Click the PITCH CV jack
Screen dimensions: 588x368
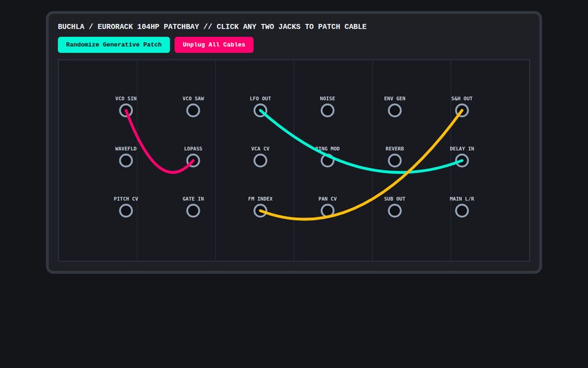coord(126,210)
